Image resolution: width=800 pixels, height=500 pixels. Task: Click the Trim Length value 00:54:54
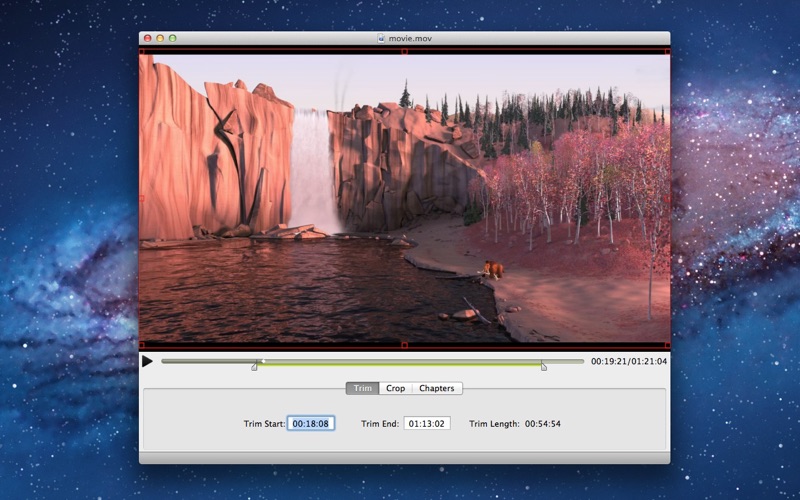tap(543, 423)
